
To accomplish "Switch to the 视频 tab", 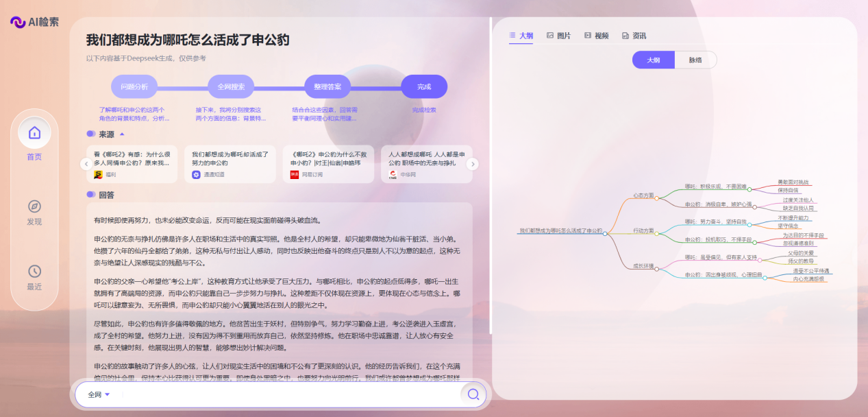I will tap(596, 36).
